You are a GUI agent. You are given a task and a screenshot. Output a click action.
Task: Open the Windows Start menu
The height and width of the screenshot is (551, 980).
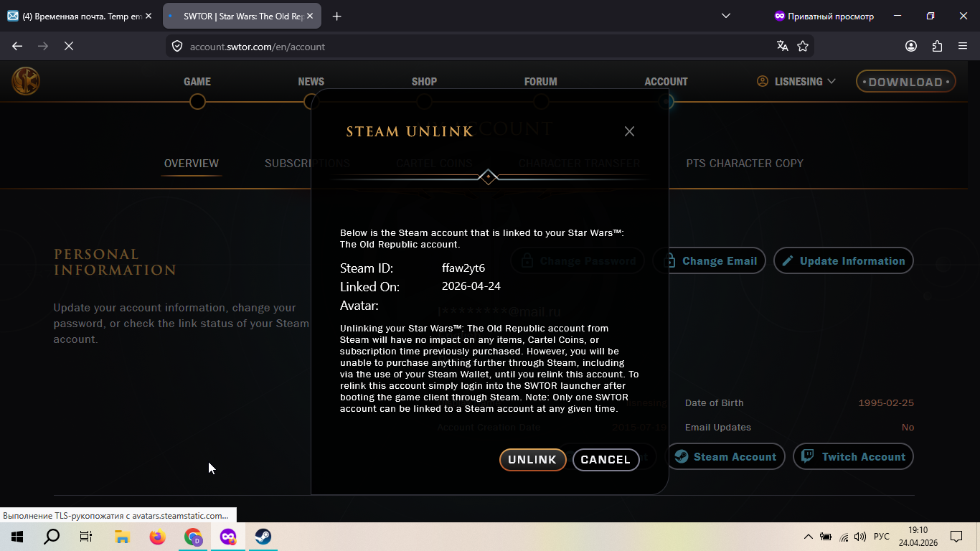(17, 537)
